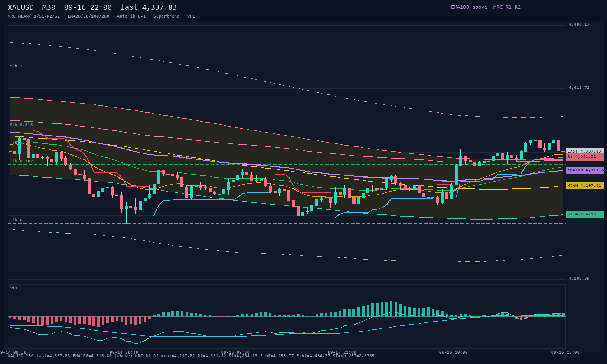
Task: Click the 4,486.17 price axis label
Action: coord(579,24)
